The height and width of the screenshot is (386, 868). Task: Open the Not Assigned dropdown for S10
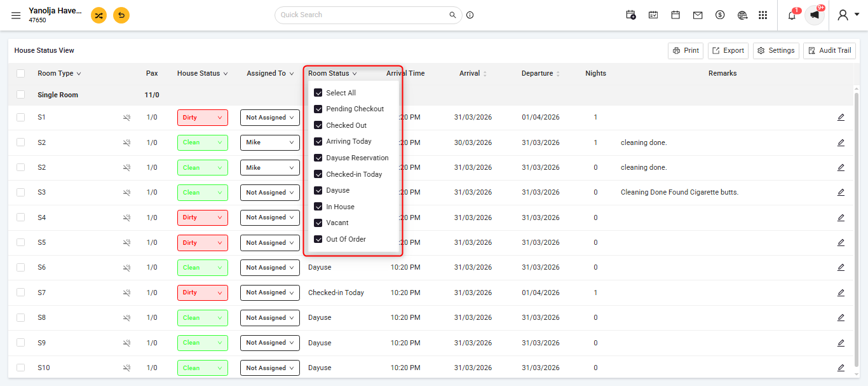tap(270, 368)
